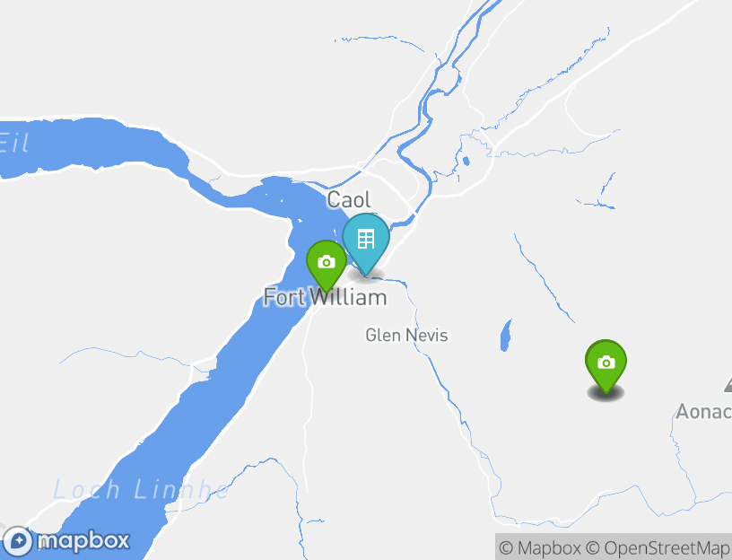Click the partially visible Aonach label
This screenshot has height=560, width=732.
click(704, 412)
